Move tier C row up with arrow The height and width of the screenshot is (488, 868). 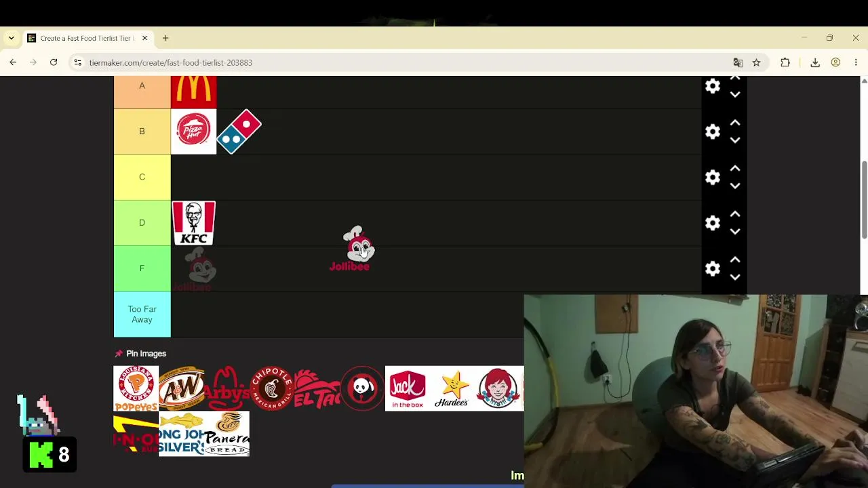[735, 169]
